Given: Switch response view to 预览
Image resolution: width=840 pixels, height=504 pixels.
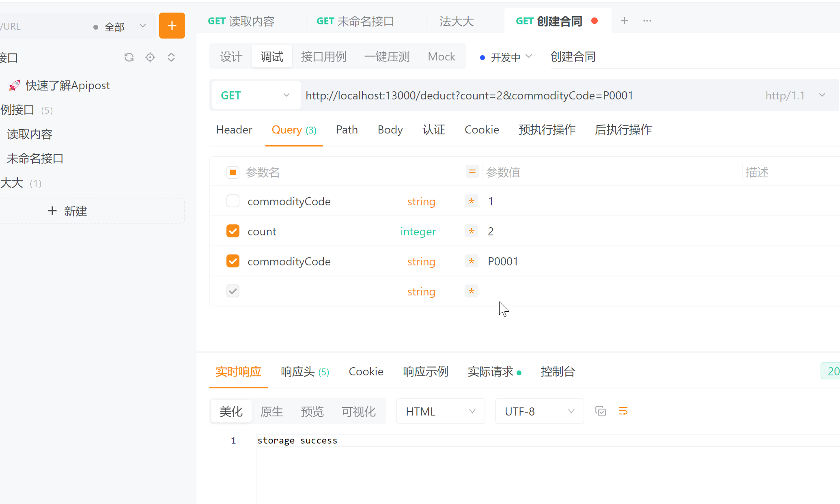Looking at the screenshot, I should [312, 411].
